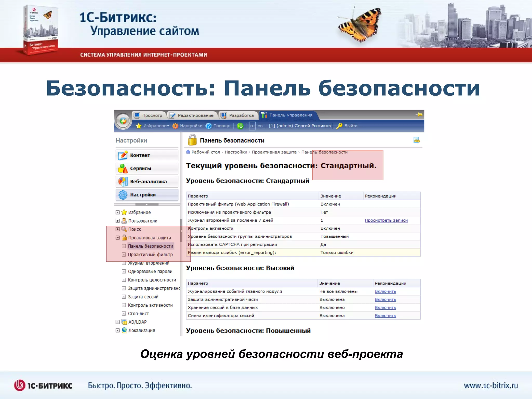Viewport: 532px width, 399px height.
Task: Switch to the Редактирование tab
Action: [193, 115]
